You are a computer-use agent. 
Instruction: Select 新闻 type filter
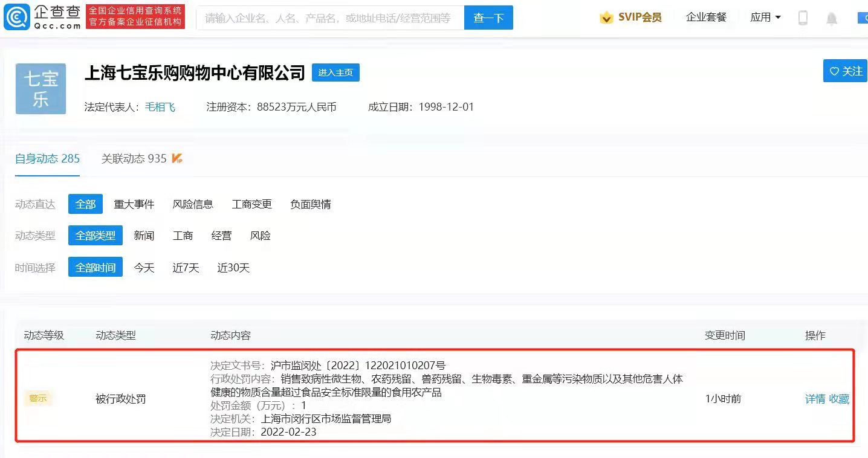(144, 236)
